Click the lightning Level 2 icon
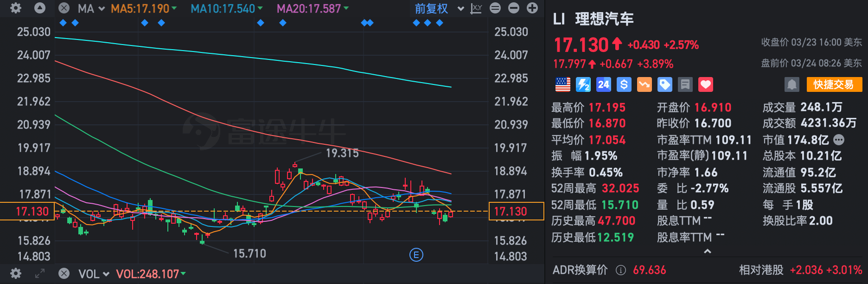868x284 pixels. 583,84
